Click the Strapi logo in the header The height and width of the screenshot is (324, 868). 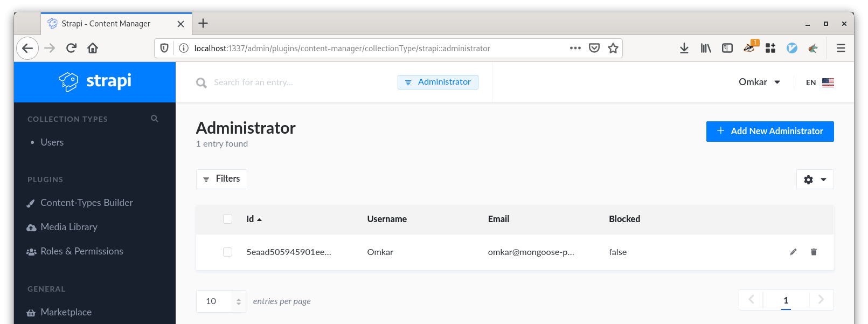pyautogui.click(x=95, y=81)
